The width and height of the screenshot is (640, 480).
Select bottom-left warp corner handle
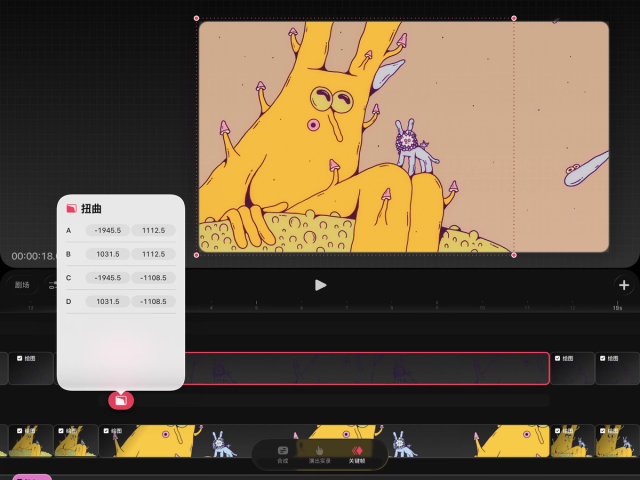coord(196,255)
